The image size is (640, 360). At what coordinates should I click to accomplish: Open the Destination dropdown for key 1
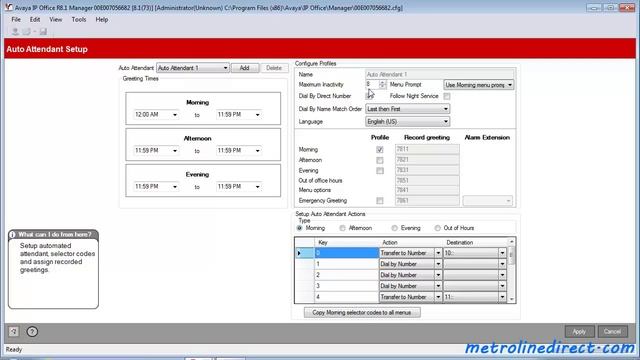click(x=502, y=264)
